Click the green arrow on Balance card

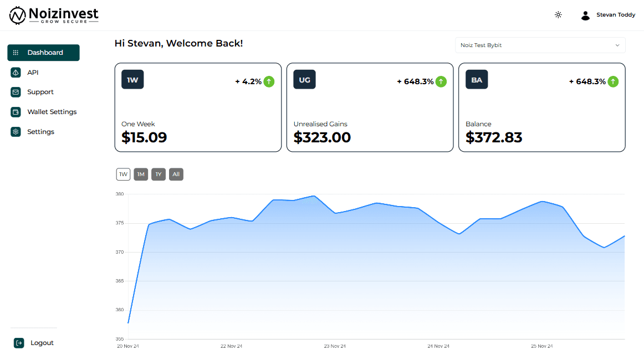[x=613, y=81]
